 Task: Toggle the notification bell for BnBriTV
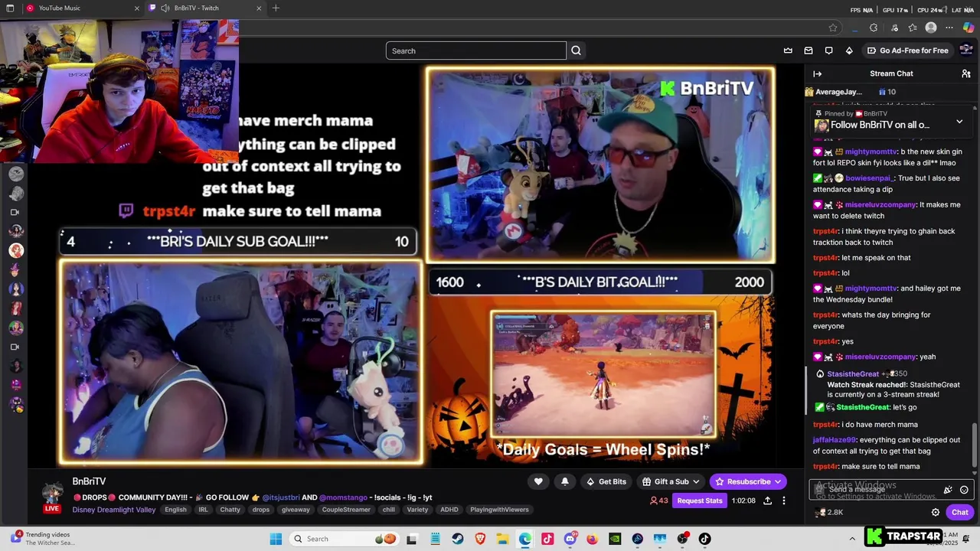tap(565, 481)
